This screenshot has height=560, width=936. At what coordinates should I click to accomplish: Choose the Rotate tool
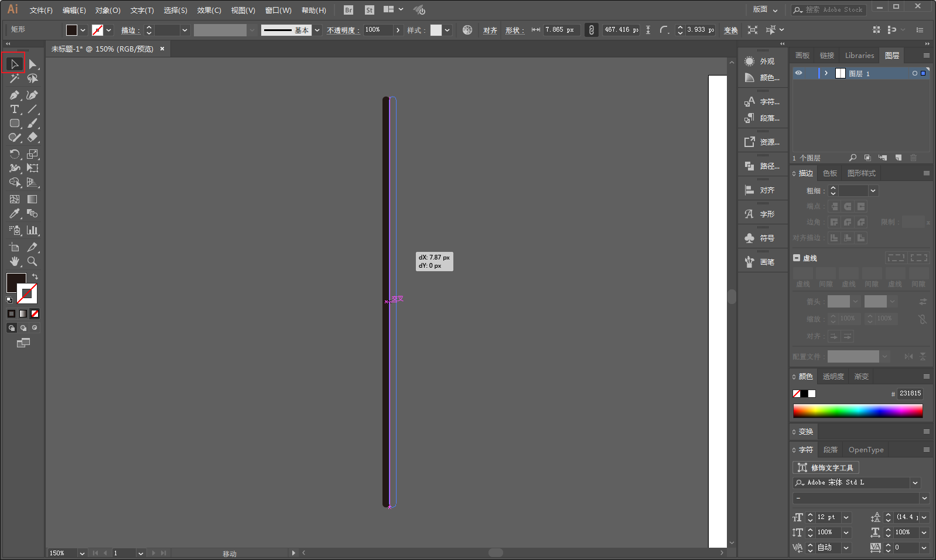(14, 154)
